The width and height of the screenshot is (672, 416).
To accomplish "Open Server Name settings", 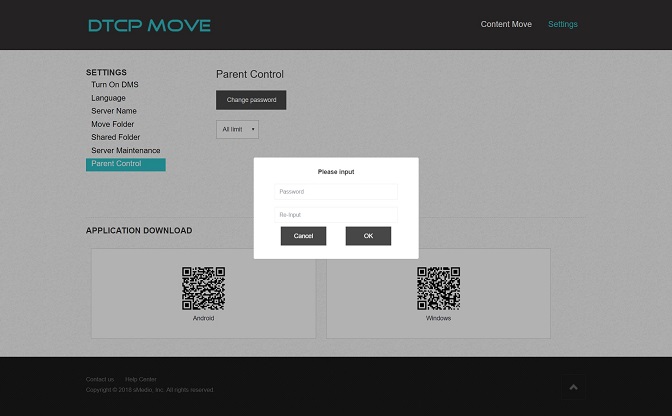I will point(113,111).
